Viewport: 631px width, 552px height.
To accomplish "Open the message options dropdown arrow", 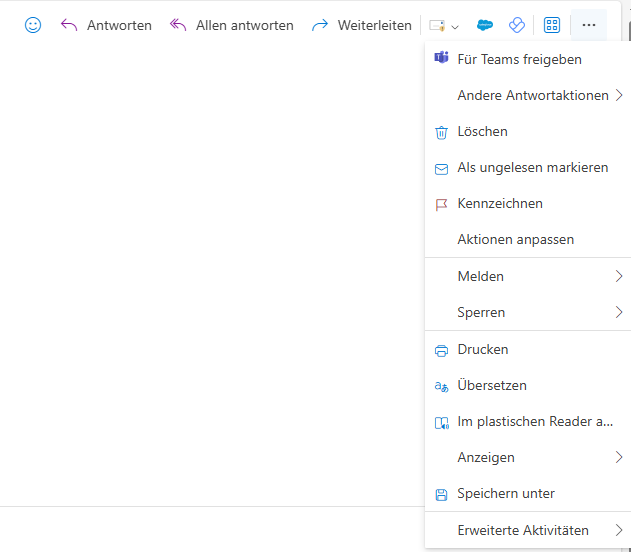I will [x=455, y=27].
